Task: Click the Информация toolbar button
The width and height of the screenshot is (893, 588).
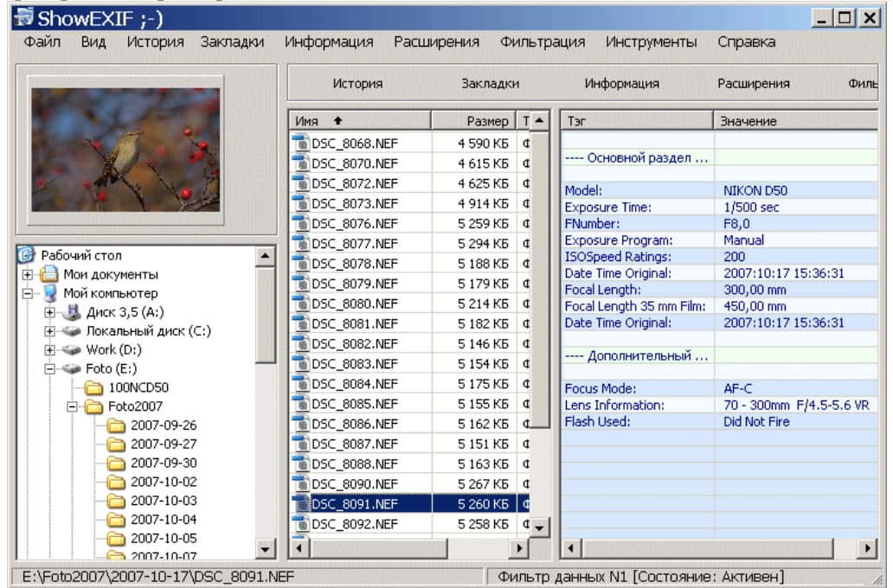Action: tap(621, 84)
